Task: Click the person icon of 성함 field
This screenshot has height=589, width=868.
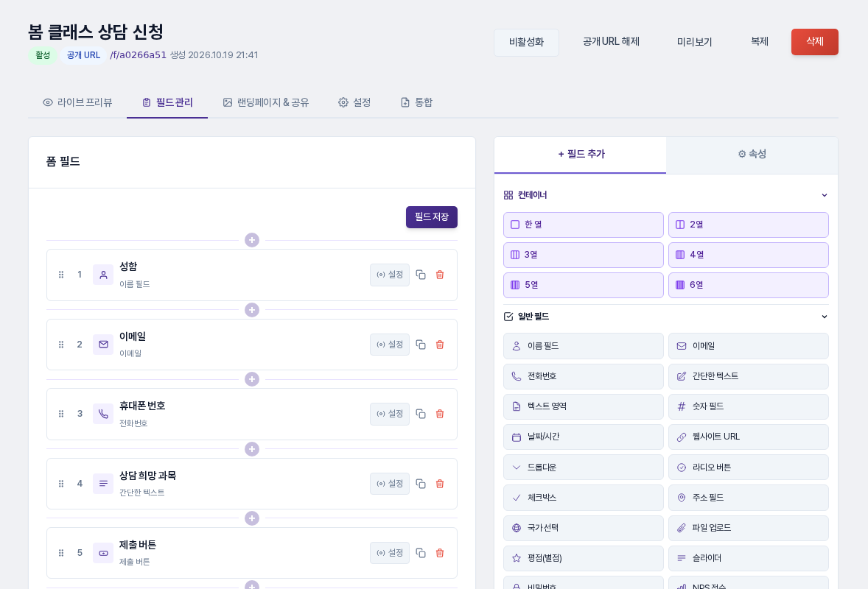Action: (103, 275)
